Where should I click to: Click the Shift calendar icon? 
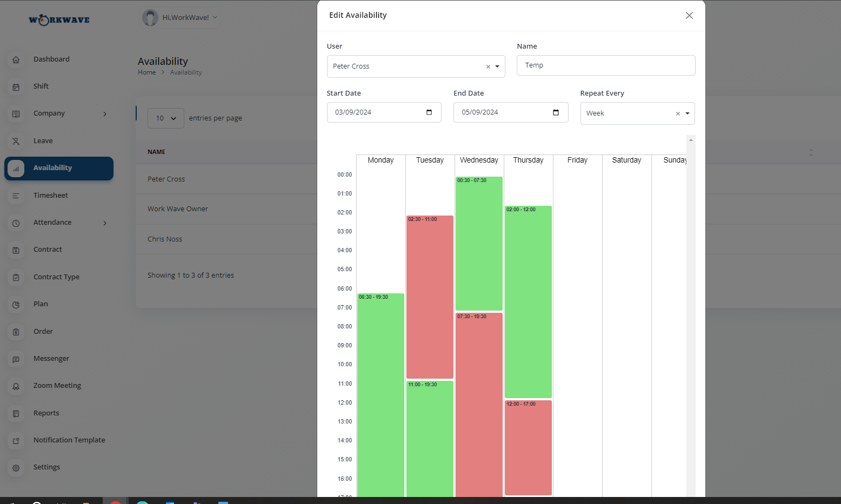click(x=16, y=87)
